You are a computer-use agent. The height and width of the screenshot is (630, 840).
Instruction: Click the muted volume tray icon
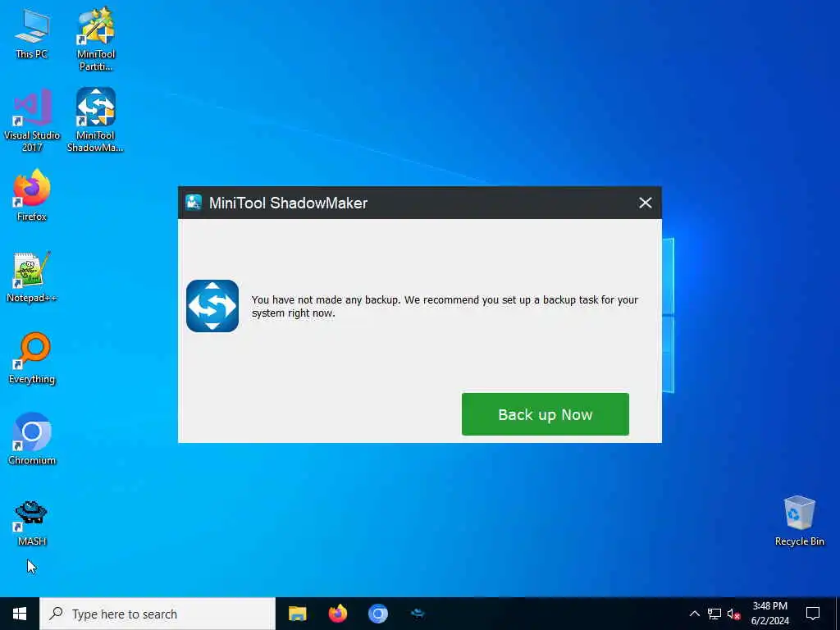pos(733,614)
